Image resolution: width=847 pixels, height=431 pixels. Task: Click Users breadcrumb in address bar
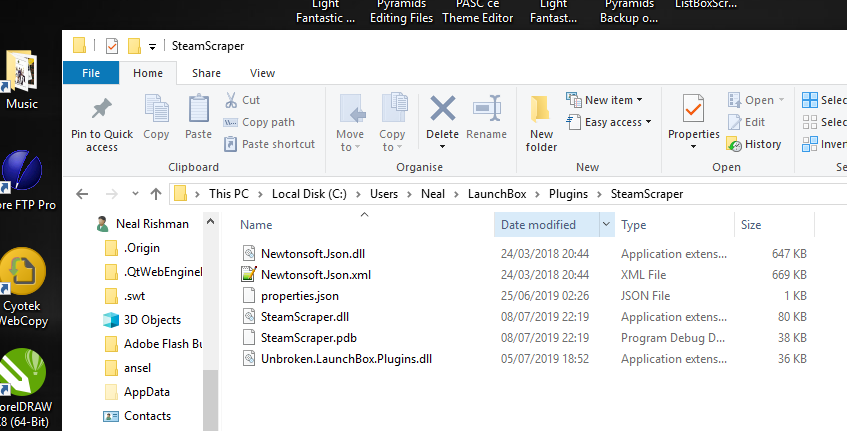(384, 194)
